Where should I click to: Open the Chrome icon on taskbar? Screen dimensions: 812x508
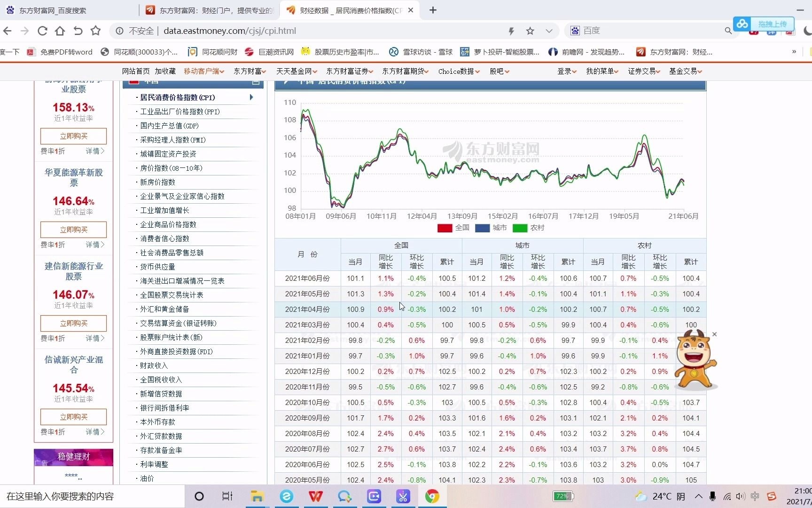[432, 496]
